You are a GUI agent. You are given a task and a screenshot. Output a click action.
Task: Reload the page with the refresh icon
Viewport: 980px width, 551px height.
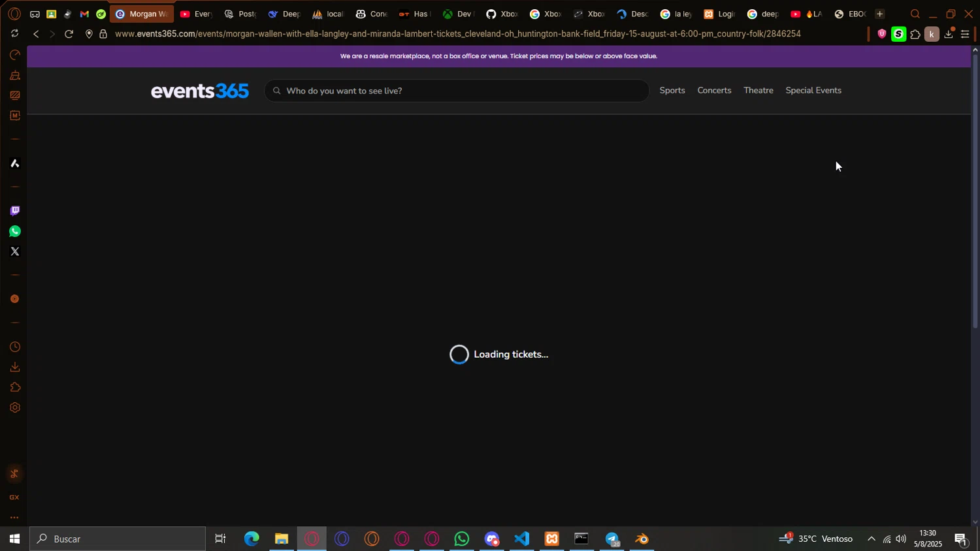point(69,34)
